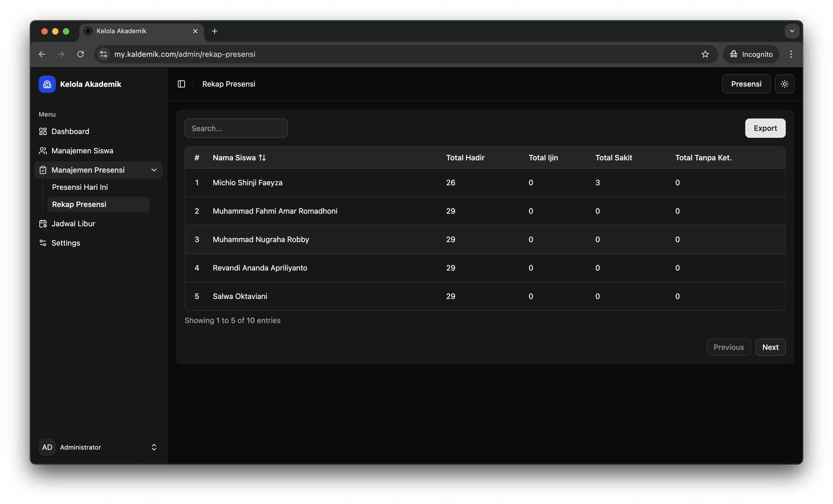Open the Chrome three-dot menu
Screen dimensions: 833x504
(x=791, y=54)
